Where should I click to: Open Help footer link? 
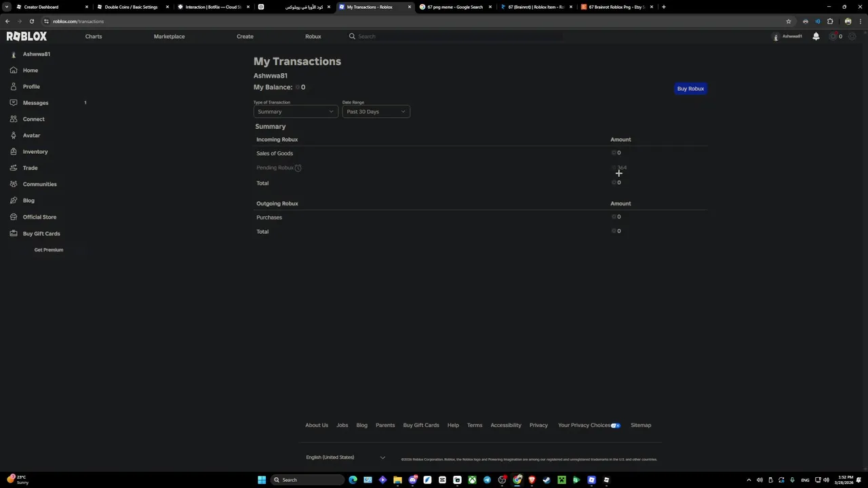[453, 425]
